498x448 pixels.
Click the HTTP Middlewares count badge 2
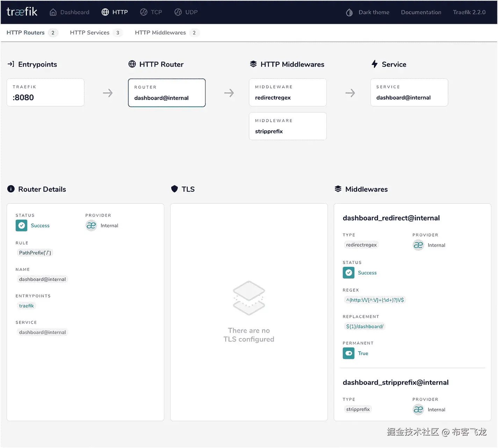[x=194, y=33]
